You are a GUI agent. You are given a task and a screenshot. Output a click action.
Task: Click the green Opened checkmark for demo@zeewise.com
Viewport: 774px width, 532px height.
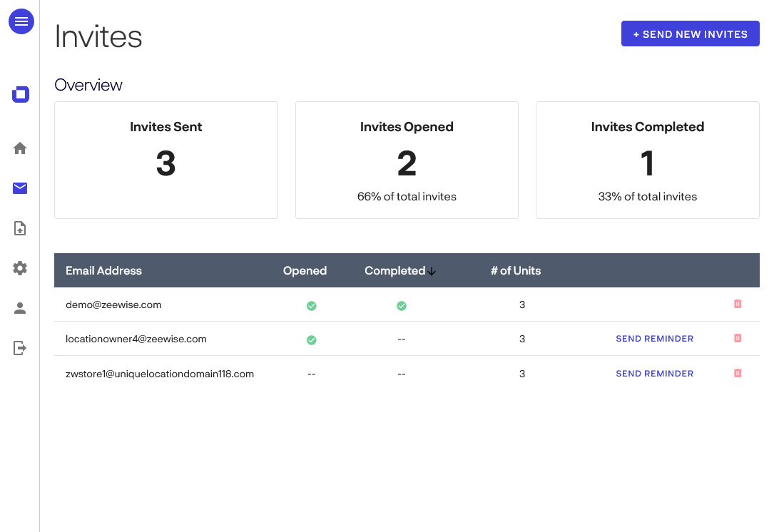(311, 305)
